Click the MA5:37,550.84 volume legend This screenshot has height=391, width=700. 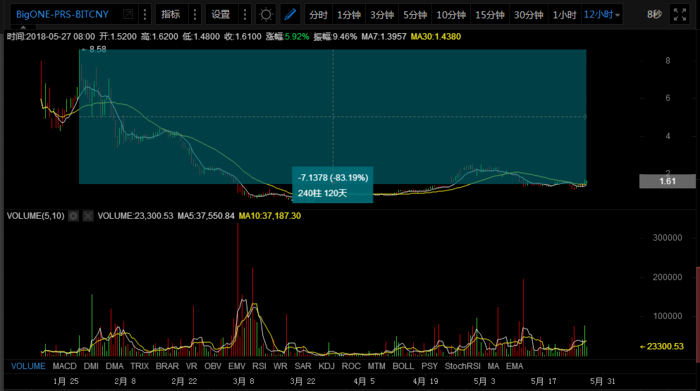pyautogui.click(x=206, y=216)
